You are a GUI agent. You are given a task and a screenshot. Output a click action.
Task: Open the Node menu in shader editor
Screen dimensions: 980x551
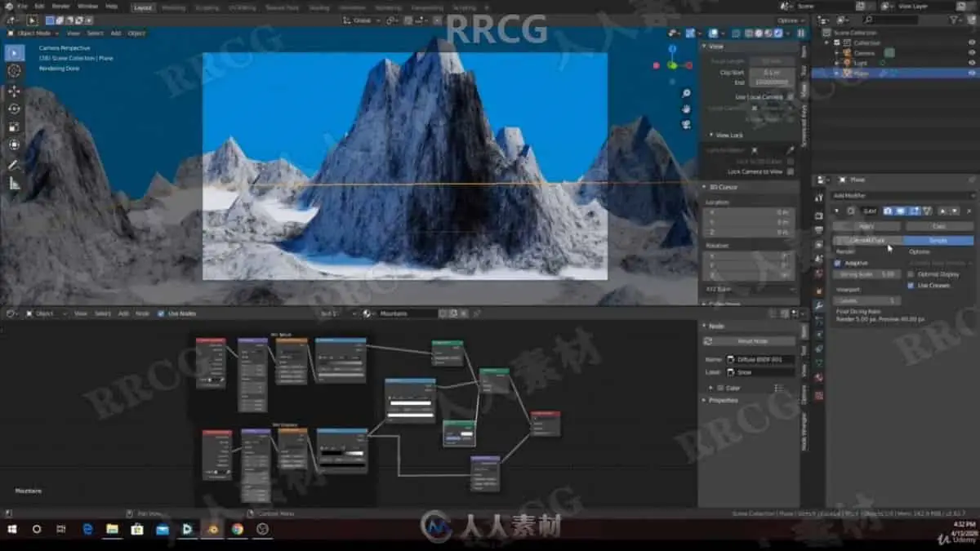142,313
